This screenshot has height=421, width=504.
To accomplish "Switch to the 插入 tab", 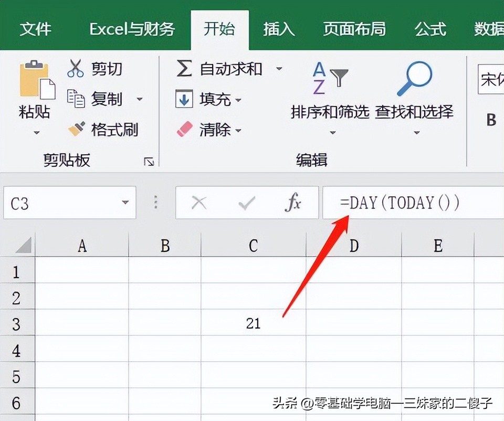I will point(278,29).
